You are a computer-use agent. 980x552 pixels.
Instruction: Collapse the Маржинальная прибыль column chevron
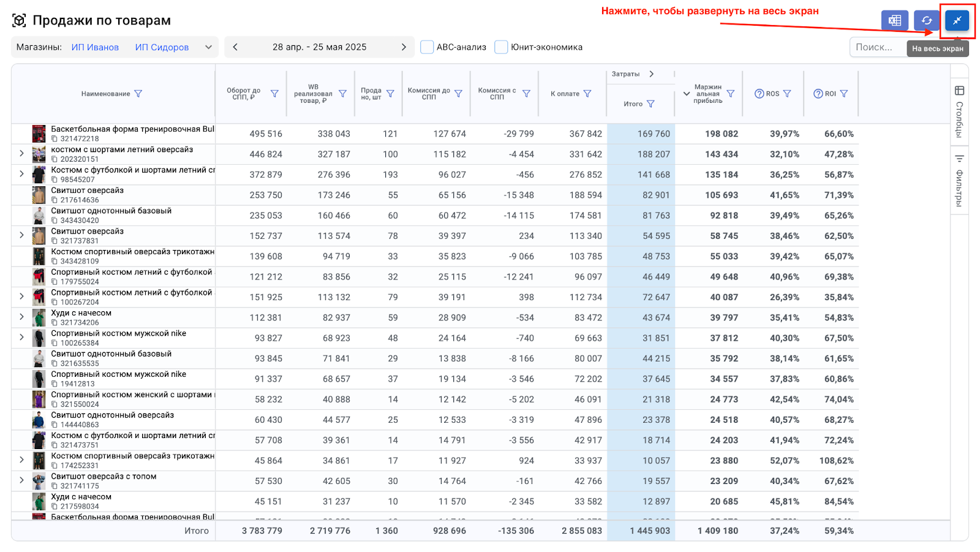[x=686, y=94]
